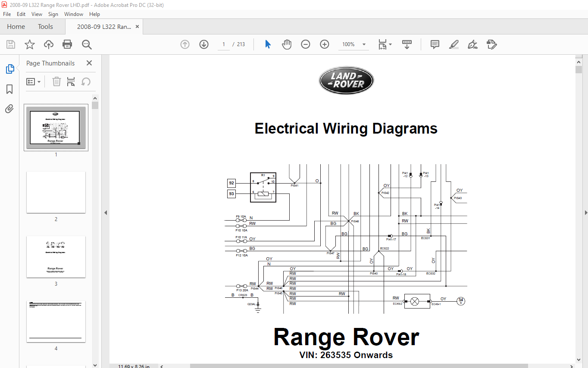Switch to the Tools tab
The image size is (588, 368).
pos(45,27)
